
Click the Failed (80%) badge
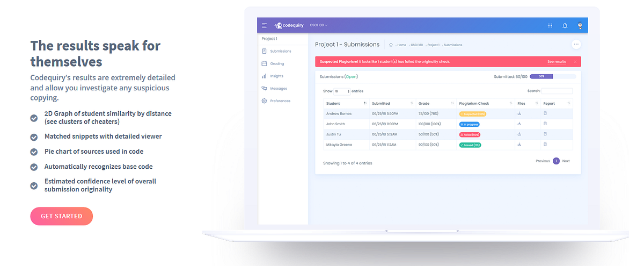pos(470,134)
